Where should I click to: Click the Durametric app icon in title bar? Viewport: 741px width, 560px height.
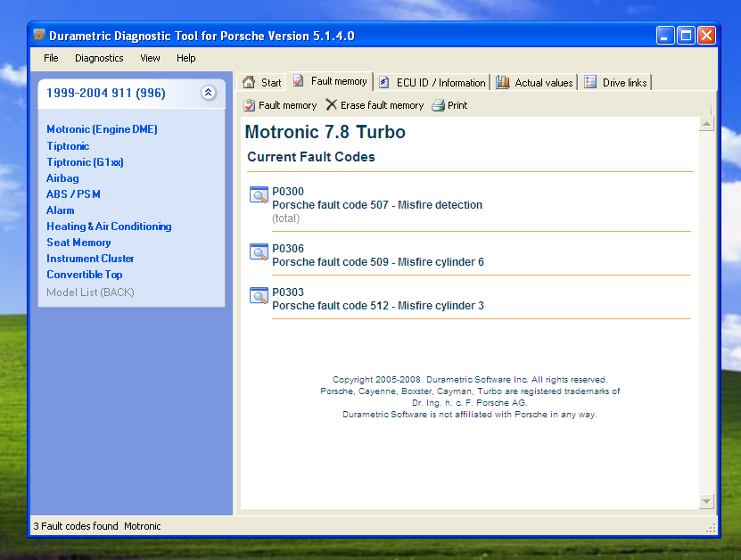[39, 35]
